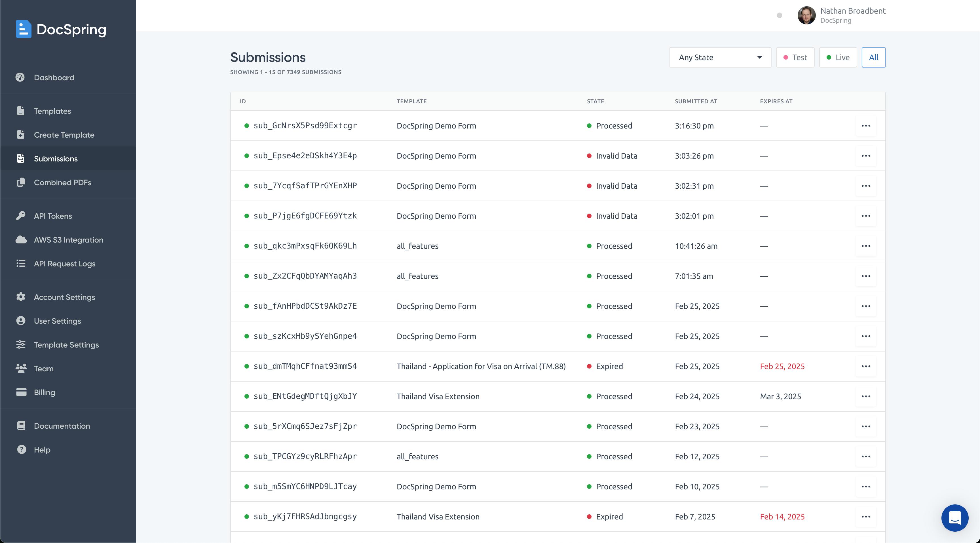
Task: Open the Any State dropdown
Action: pyautogui.click(x=720, y=58)
